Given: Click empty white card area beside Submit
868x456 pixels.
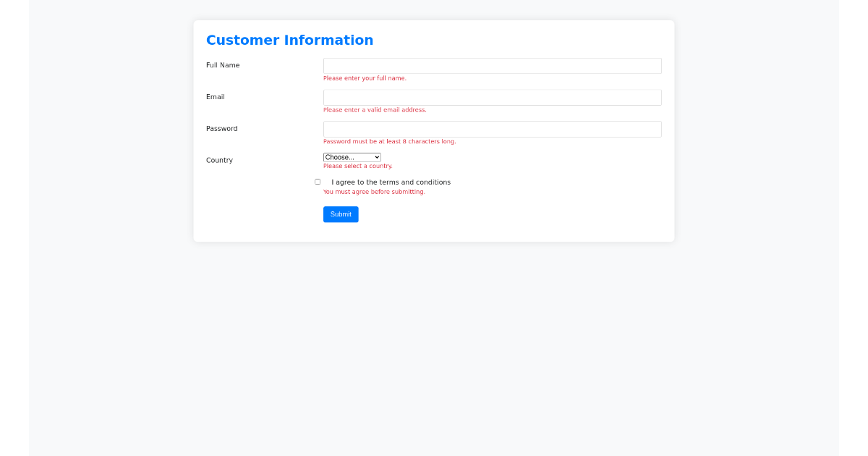Looking at the screenshot, I should 506,214.
